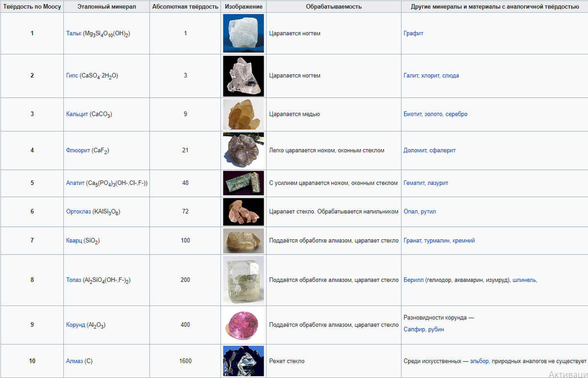The width and height of the screenshot is (588, 378).
Task: Open the Тальк mineral link
Action: pyautogui.click(x=73, y=33)
